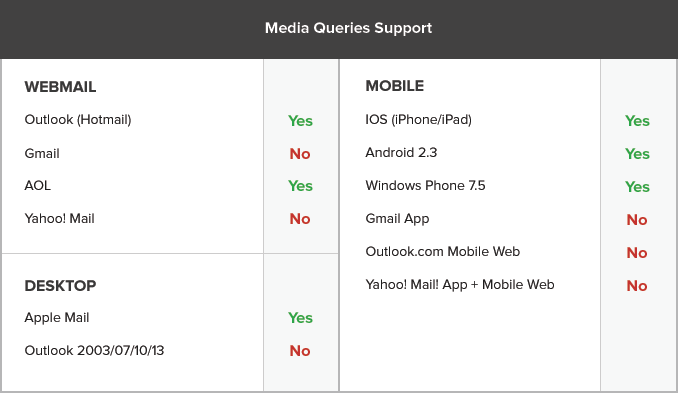Select the Yahoo! Mail webmail entry
Image resolution: width=678 pixels, height=393 pixels.
pyautogui.click(x=59, y=218)
